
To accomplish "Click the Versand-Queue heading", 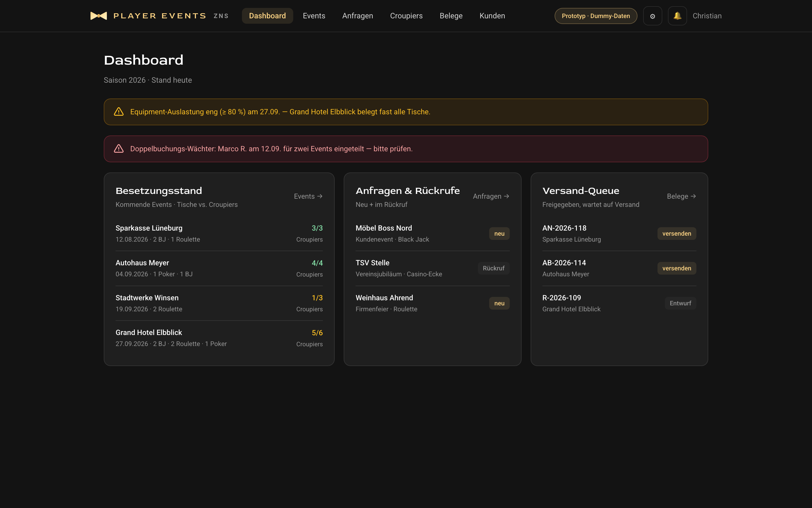I will (x=581, y=191).
